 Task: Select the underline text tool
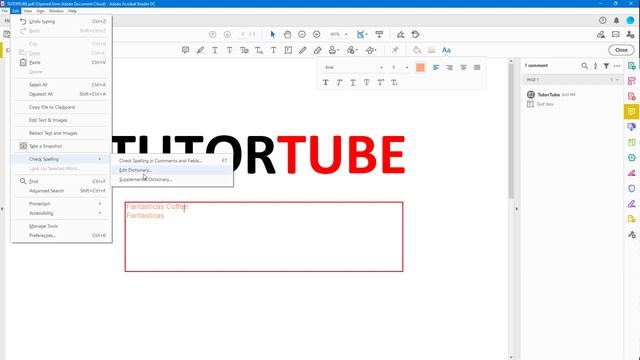point(215,50)
